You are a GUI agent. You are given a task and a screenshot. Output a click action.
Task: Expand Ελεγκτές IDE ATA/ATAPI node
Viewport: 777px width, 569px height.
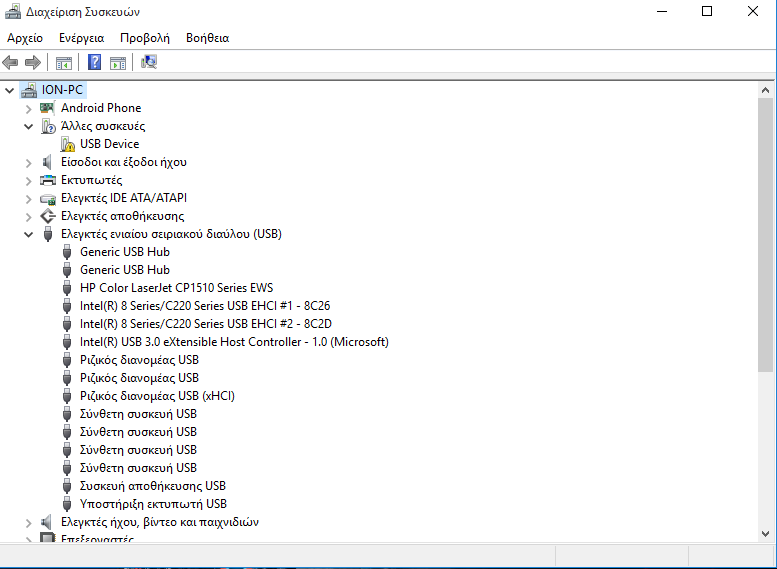point(29,198)
